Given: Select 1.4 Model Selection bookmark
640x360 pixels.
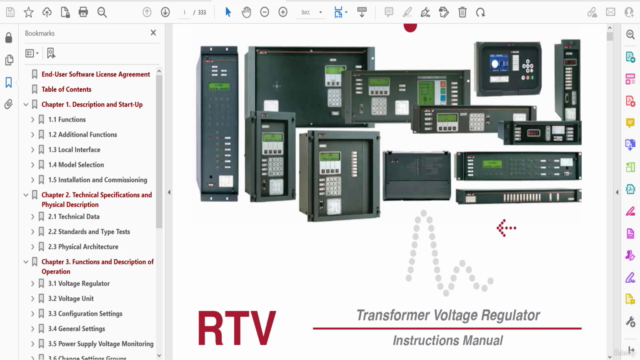Looking at the screenshot, I should coord(76,165).
